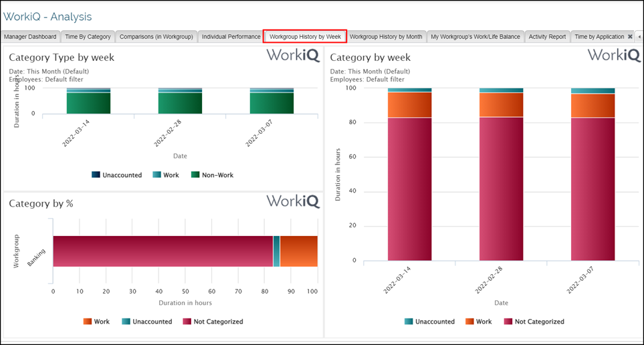Click the 2022-03-14 Not Categorized bar segment
Image resolution: width=644 pixels, height=345 pixels.
click(x=409, y=189)
